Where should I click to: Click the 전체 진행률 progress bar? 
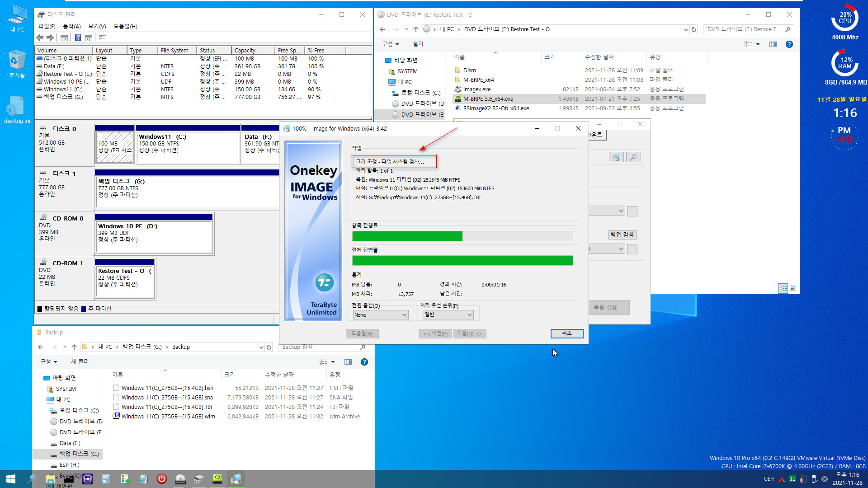(462, 261)
